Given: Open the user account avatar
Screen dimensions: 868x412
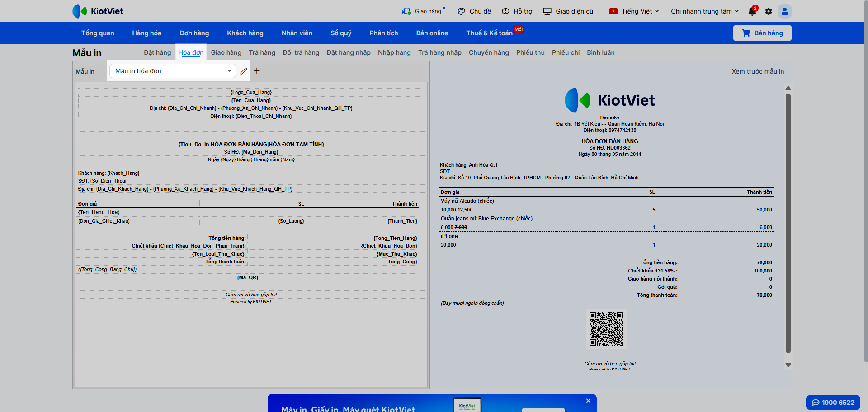Looking at the screenshot, I should click(x=784, y=11).
